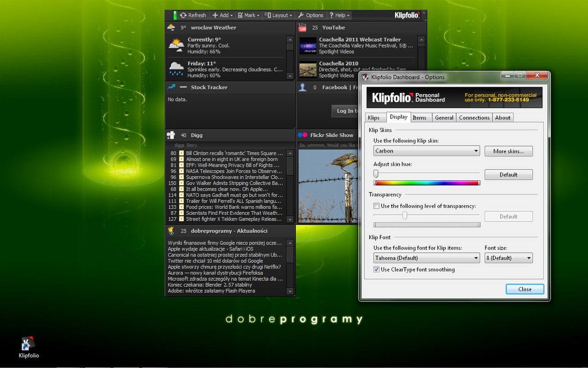Open the Connections tab
This screenshot has height=368, width=588.
pyautogui.click(x=474, y=118)
